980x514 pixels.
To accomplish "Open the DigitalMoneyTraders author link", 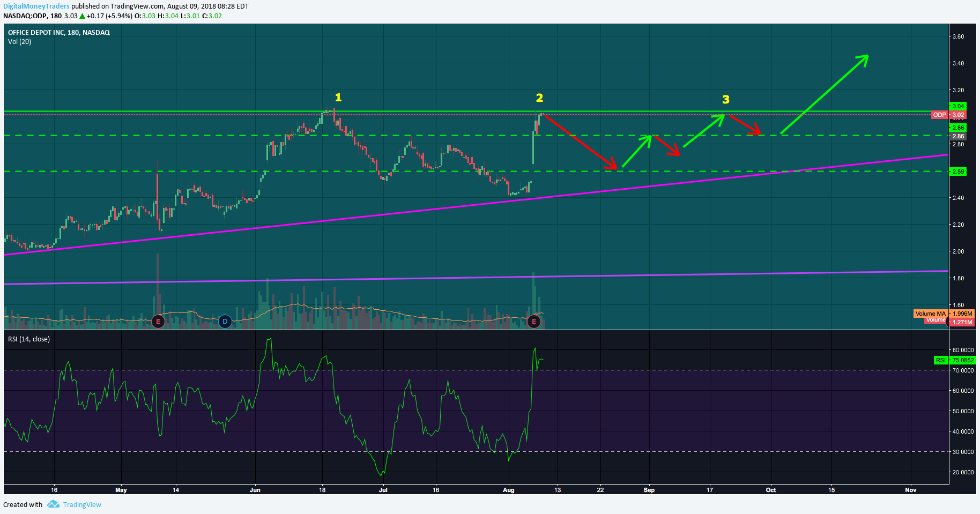I will pos(36,6).
